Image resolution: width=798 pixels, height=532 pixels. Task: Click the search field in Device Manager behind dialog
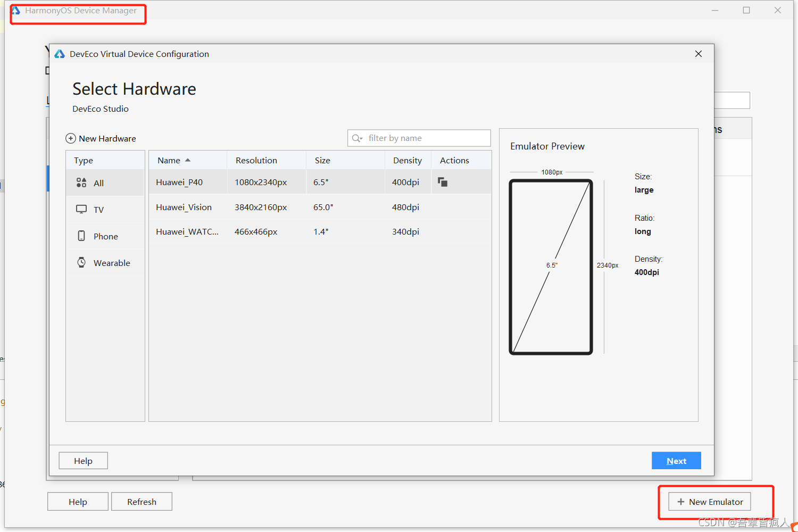[732, 101]
